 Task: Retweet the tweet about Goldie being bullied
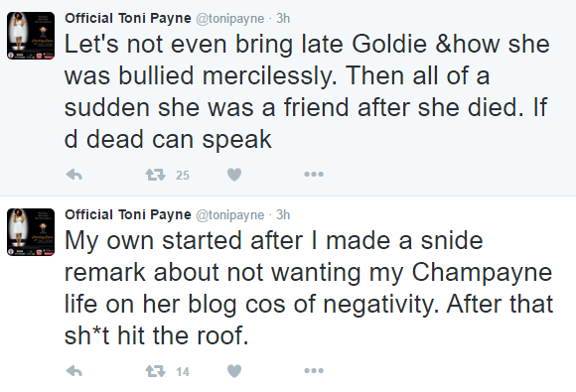pos(155,175)
